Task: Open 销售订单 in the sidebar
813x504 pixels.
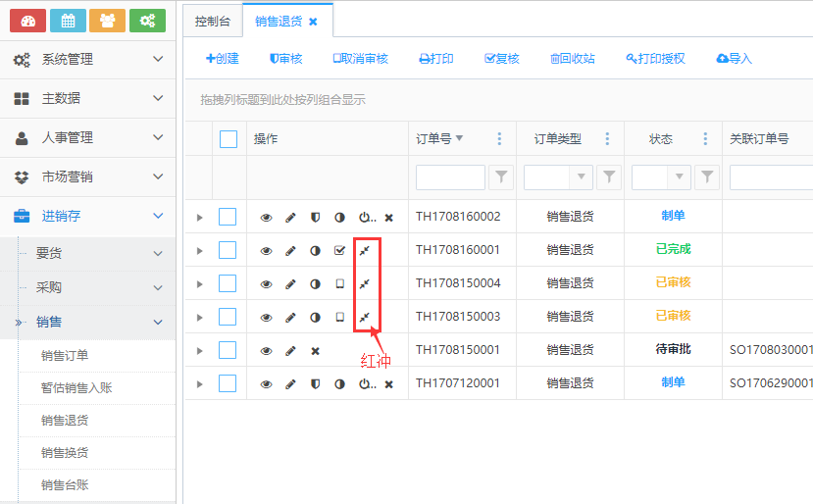Action: pos(65,355)
